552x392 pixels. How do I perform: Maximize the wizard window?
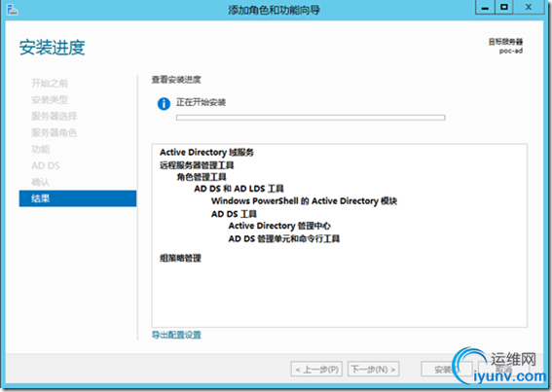(504, 7)
